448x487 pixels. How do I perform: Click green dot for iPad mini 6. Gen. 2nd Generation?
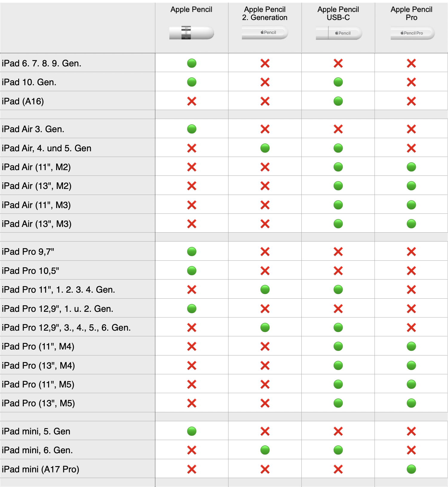pyautogui.click(x=265, y=450)
